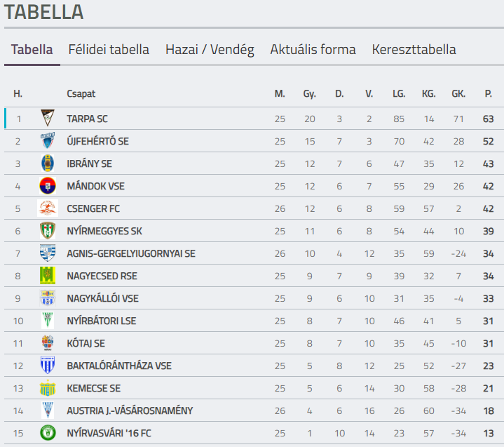Click the NYÍRMEGGYES SK shield crest

48,231
